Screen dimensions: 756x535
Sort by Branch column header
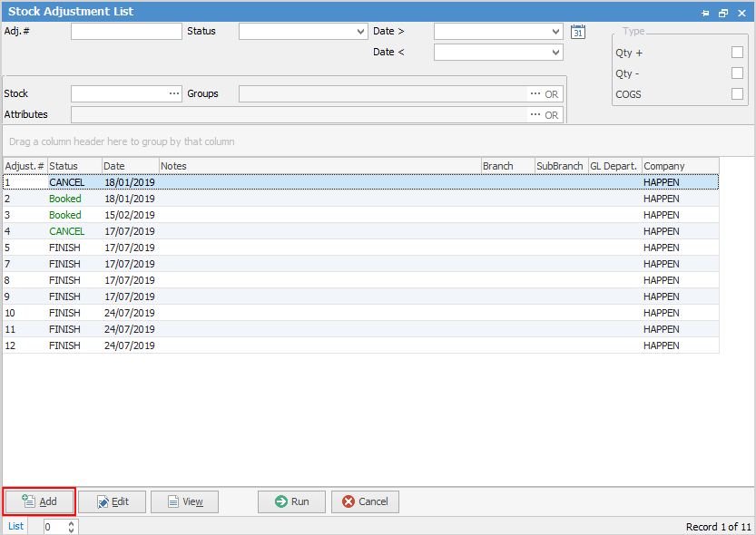(x=508, y=166)
